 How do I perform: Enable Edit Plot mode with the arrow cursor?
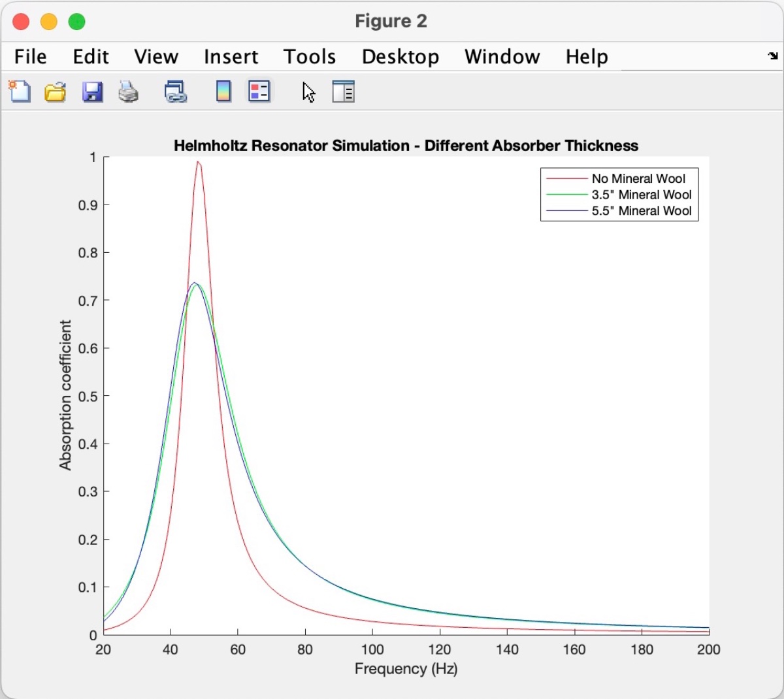pos(309,92)
